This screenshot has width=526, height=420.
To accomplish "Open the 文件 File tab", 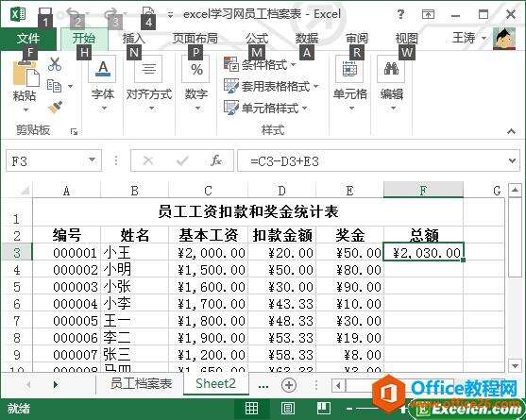I will (28, 38).
